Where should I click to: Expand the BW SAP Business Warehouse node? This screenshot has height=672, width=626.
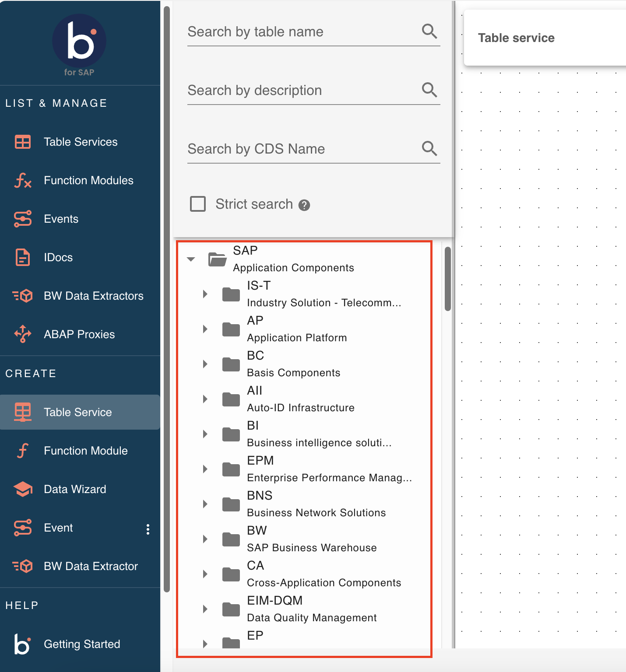click(205, 539)
